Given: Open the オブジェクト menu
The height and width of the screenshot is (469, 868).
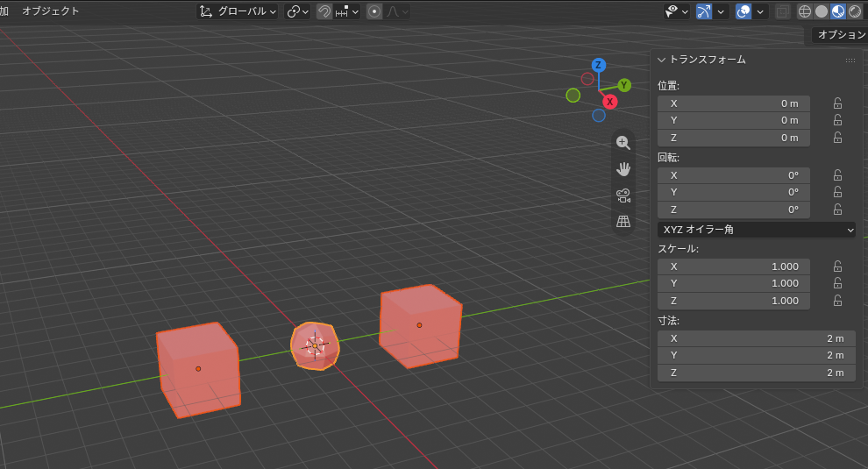Looking at the screenshot, I should point(50,11).
